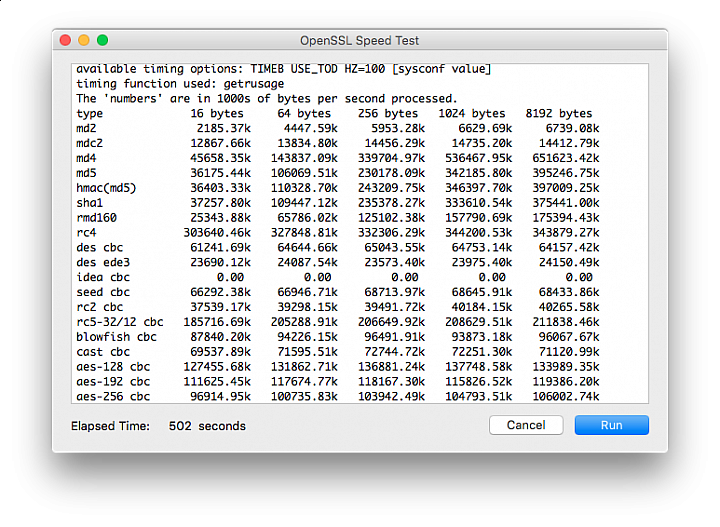720x527 pixels.
Task: Click the '256 bytes' column header
Action: [x=388, y=114]
